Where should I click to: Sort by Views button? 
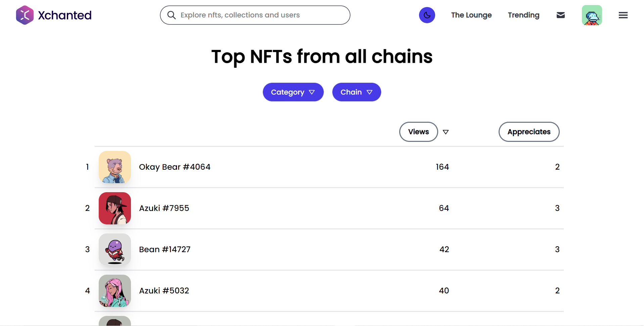[418, 132]
